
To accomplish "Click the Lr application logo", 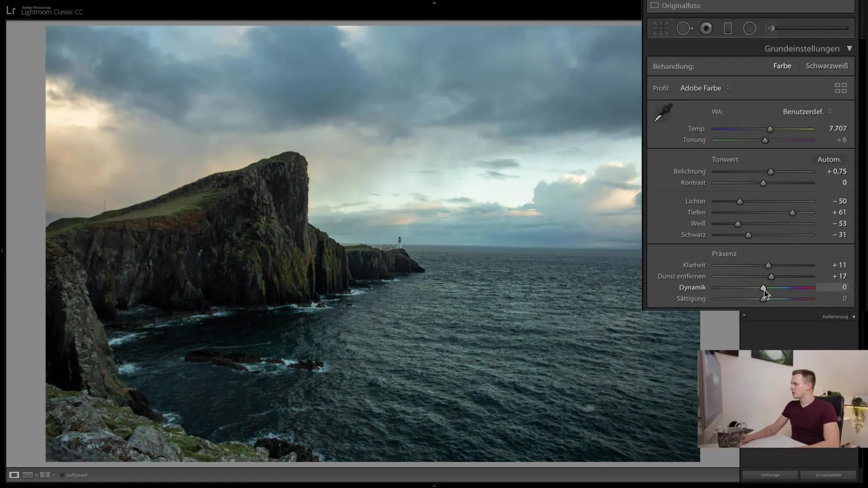I will click(11, 11).
